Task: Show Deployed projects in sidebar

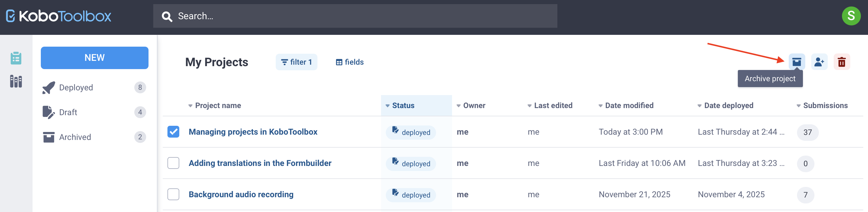Action: point(76,87)
